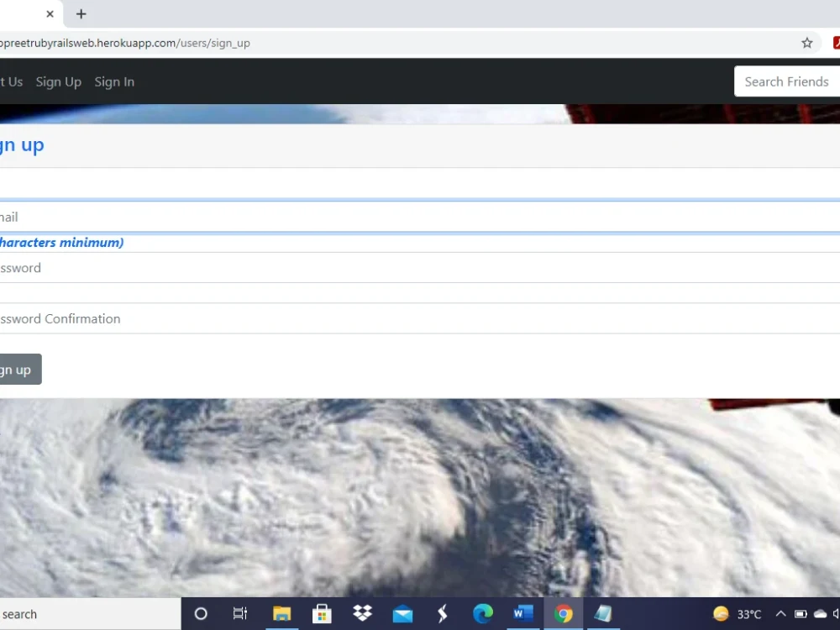
Task: Check battery status in system tray
Action: click(x=801, y=614)
